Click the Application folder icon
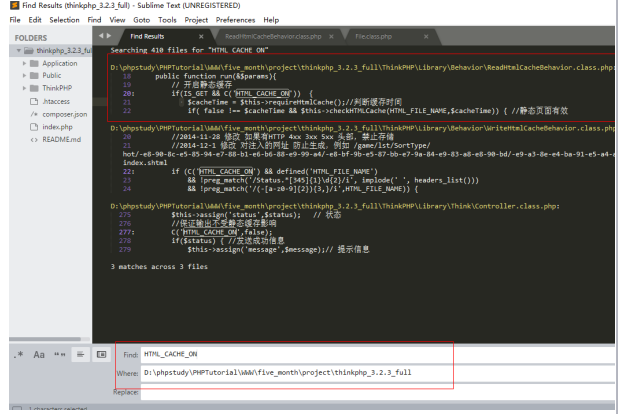 (34, 63)
